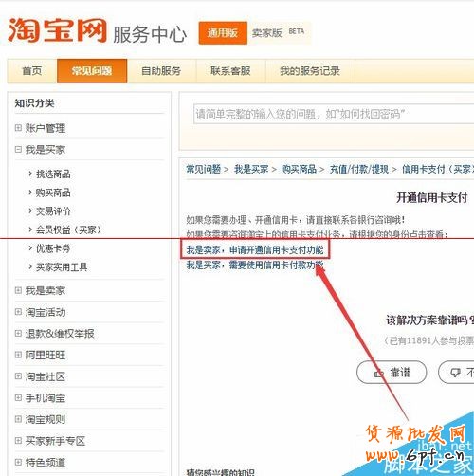Expand the 账户管理 category
The image size is (474, 476).
pyautogui.click(x=18, y=128)
